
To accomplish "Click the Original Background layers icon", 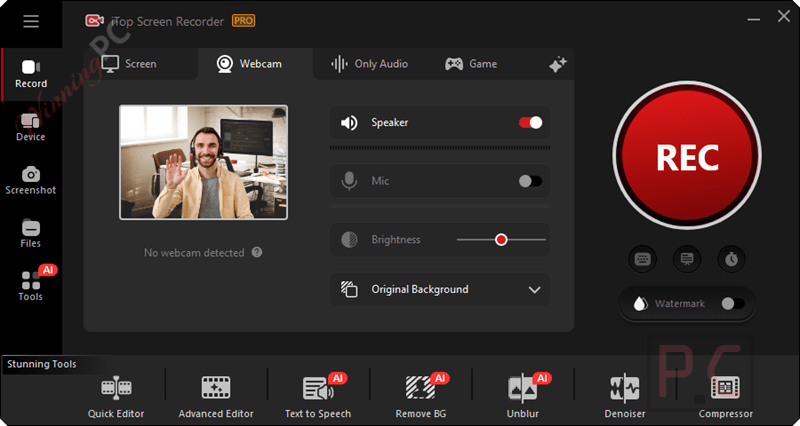I will coord(349,289).
